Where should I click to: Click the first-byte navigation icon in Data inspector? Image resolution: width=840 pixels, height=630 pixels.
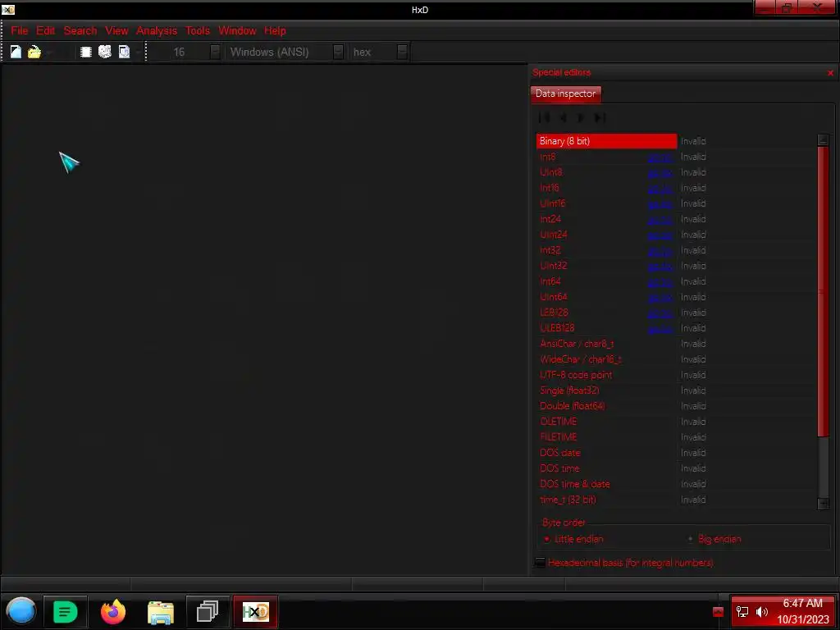click(x=545, y=117)
